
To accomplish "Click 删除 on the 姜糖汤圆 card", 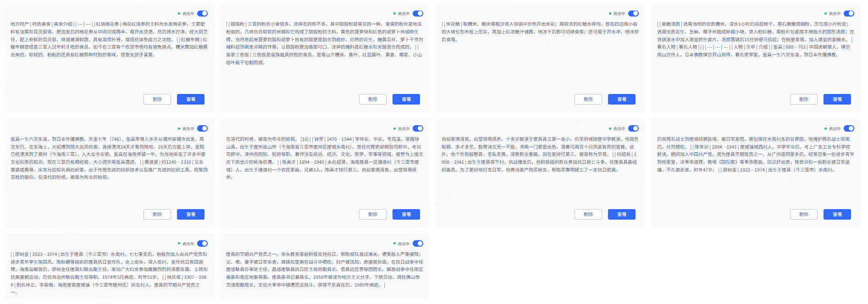I will [x=804, y=99].
